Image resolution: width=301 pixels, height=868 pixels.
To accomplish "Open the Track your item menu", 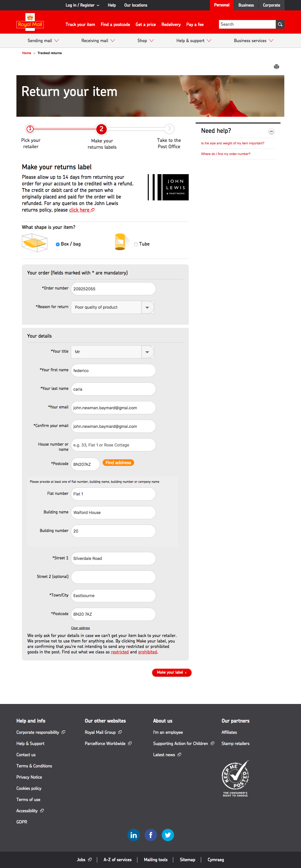I will (x=80, y=24).
